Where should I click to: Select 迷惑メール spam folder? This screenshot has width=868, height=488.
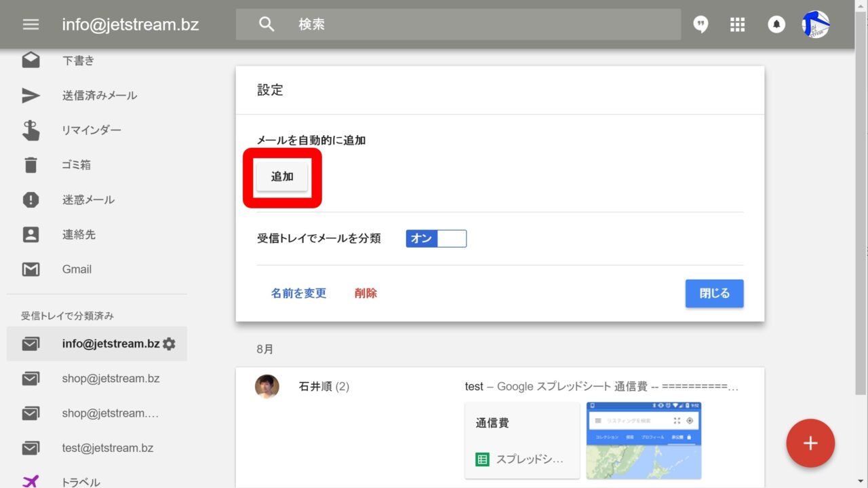88,200
